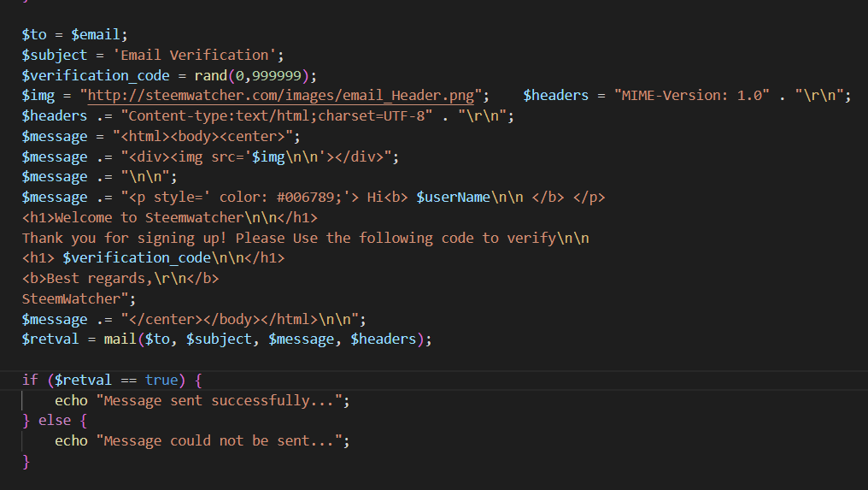This screenshot has width=868, height=490.
Task: Click the 'SteemWatcher' signature line
Action: (71, 299)
